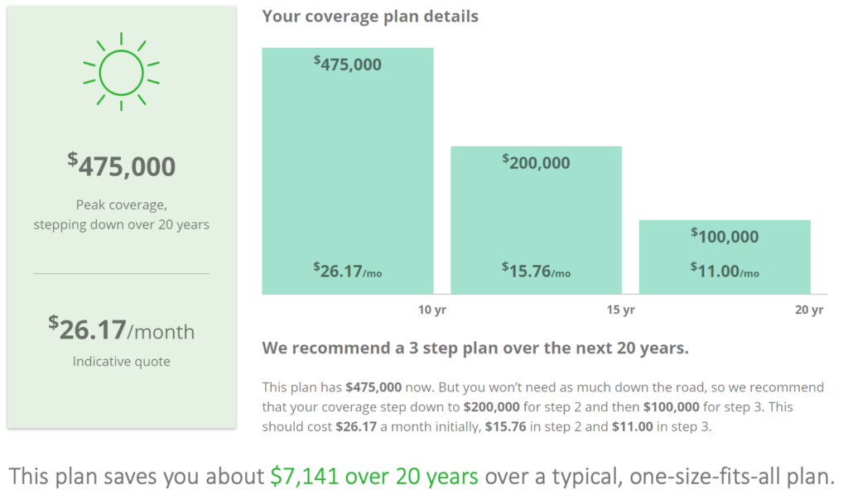848x504 pixels.
Task: Click 'Peak coverage, stepping down' description
Action: (121, 214)
